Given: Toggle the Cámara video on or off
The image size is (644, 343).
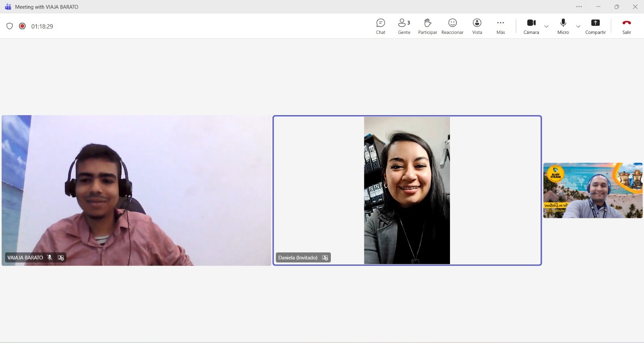Looking at the screenshot, I should coord(531,26).
